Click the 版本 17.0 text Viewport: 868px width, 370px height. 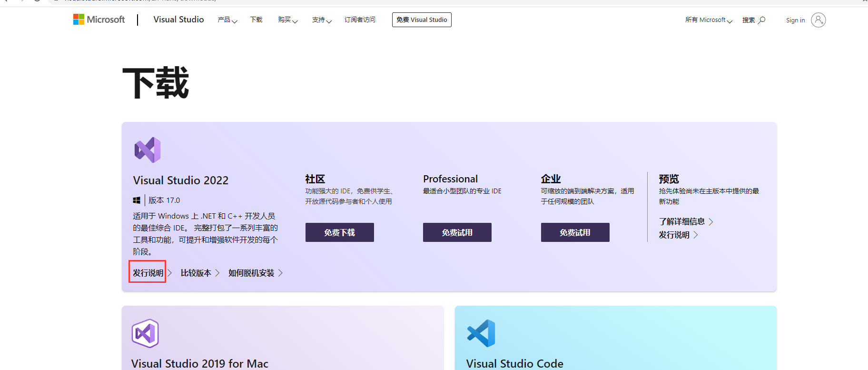click(x=164, y=200)
